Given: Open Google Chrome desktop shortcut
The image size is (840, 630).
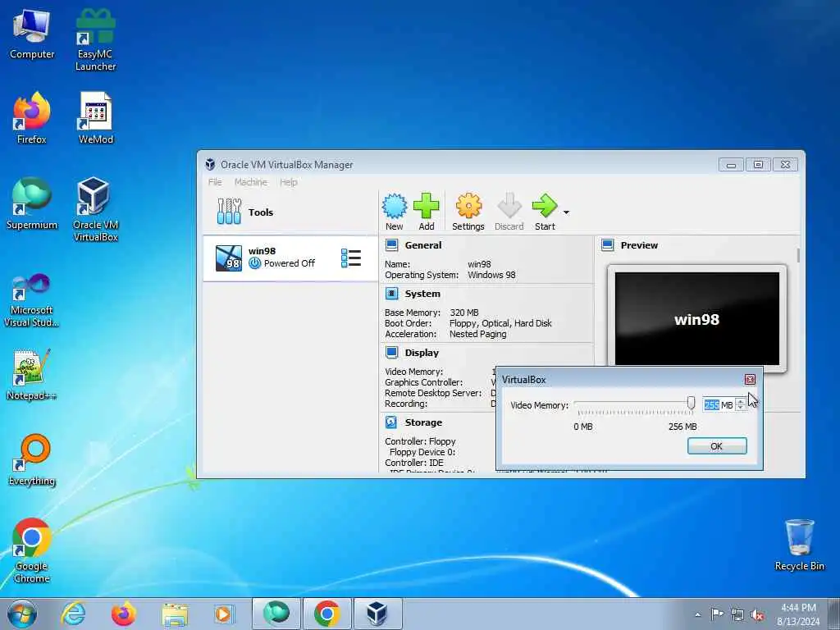Looking at the screenshot, I should pos(32,550).
